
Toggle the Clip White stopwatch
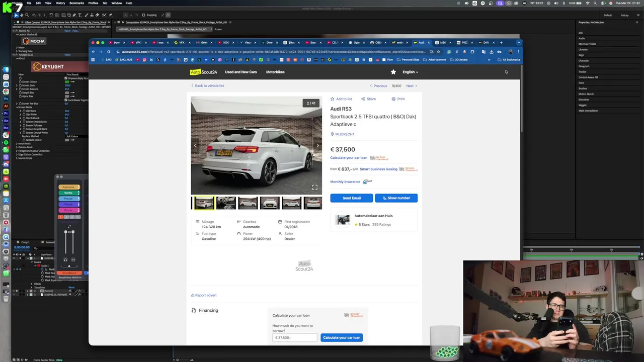click(x=24, y=115)
